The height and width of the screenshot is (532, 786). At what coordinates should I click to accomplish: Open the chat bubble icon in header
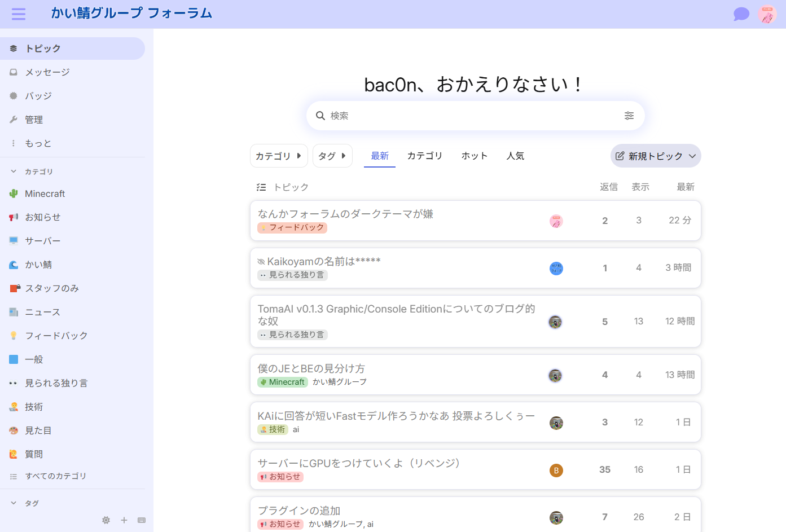click(741, 14)
